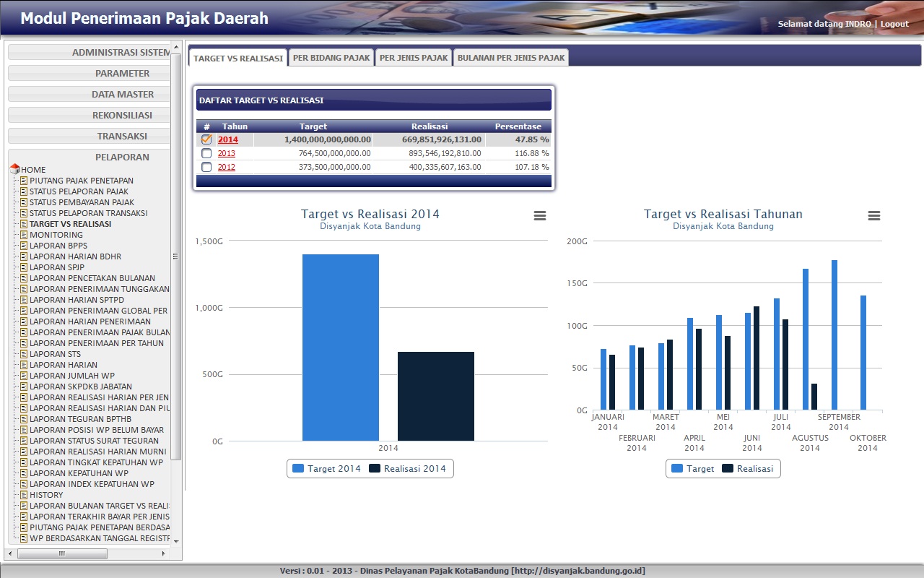
Task: Click the document icon beside LAPORAN JUMLAH WP
Action: pos(24,376)
